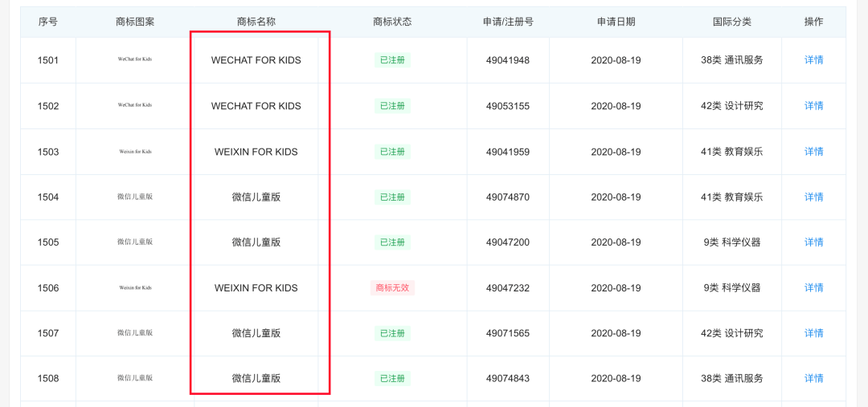Image resolution: width=868 pixels, height=407 pixels.
Task: Click serial number 1501
Action: point(48,60)
